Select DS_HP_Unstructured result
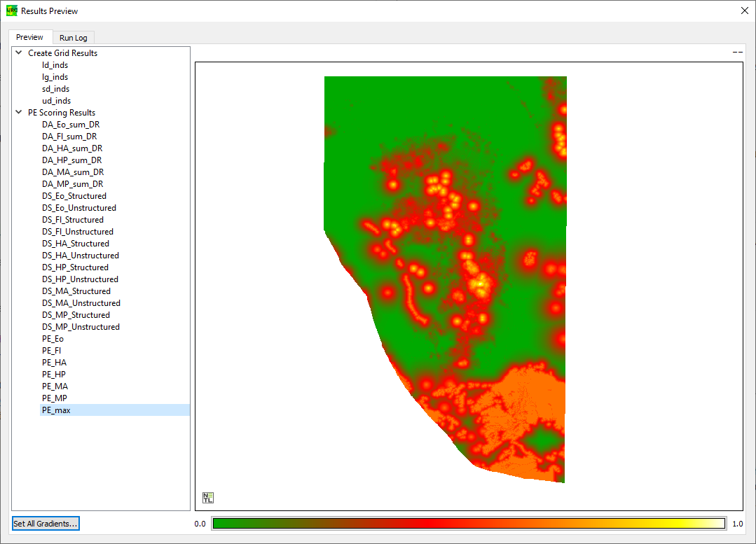756x544 pixels. point(80,279)
